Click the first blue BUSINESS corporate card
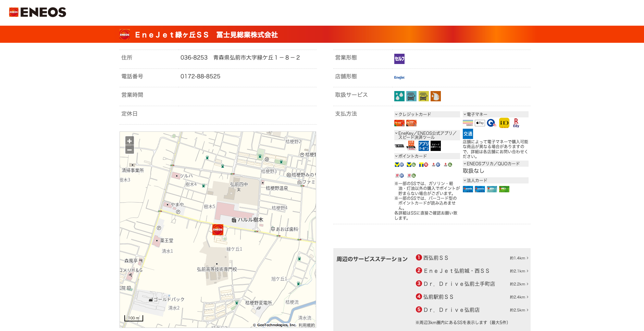This screenshot has width=644, height=331. (468, 189)
